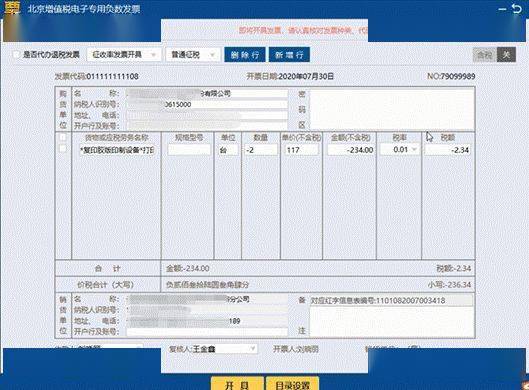Click the seller 开户行及账号 field
This screenshot has width=529, height=390.
coord(207,332)
